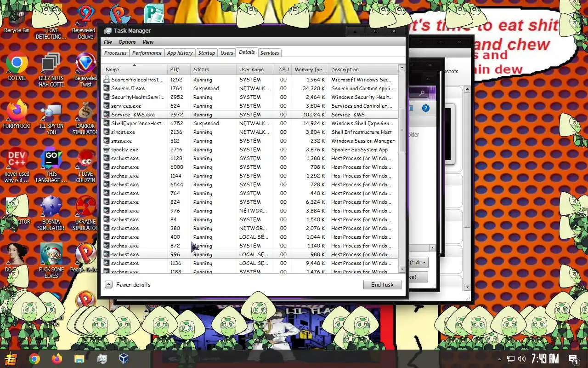588x368 pixels.
Task: Open the volume icon in system tray
Action: click(x=522, y=359)
